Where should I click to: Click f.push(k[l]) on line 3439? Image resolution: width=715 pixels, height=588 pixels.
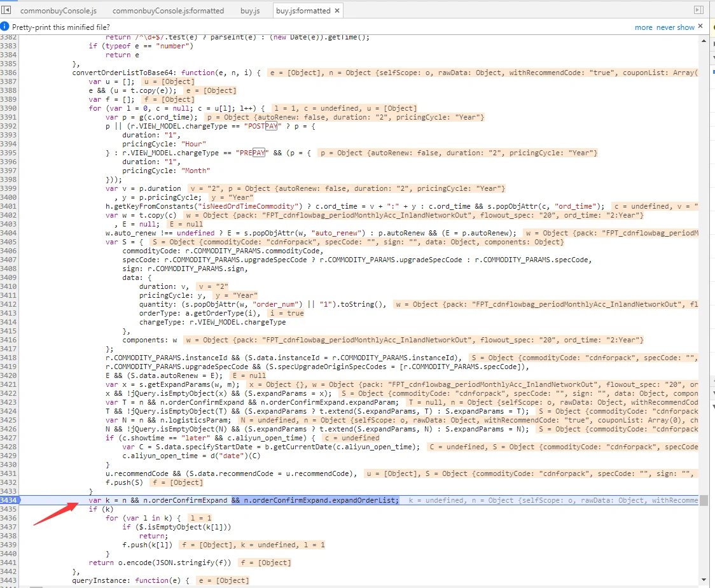pyautogui.click(x=148, y=545)
